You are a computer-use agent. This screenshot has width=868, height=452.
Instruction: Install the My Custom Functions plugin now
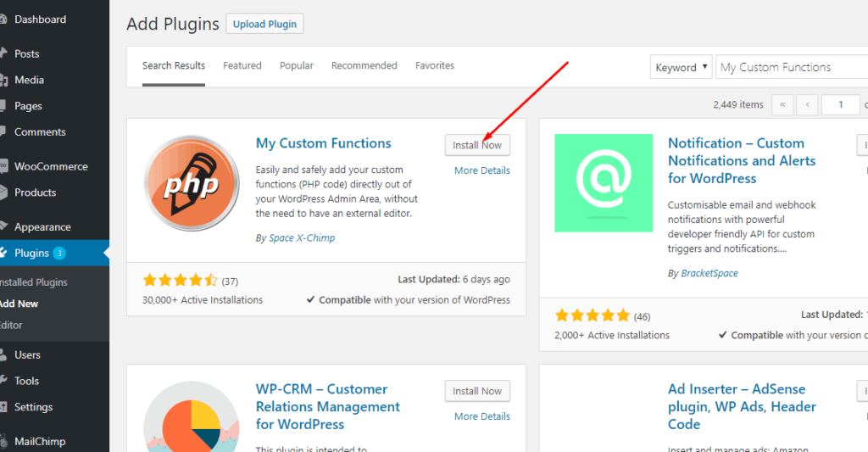[x=477, y=145]
